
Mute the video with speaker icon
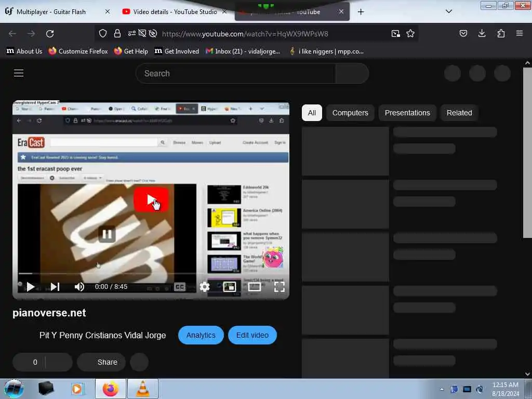(x=79, y=287)
